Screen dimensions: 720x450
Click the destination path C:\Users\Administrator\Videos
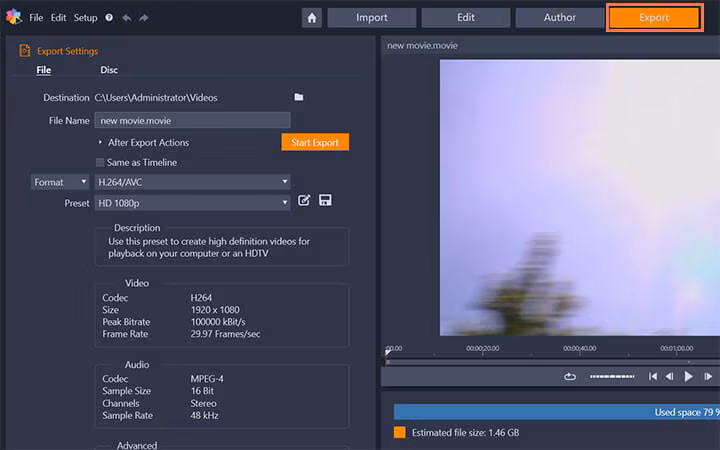[156, 97]
